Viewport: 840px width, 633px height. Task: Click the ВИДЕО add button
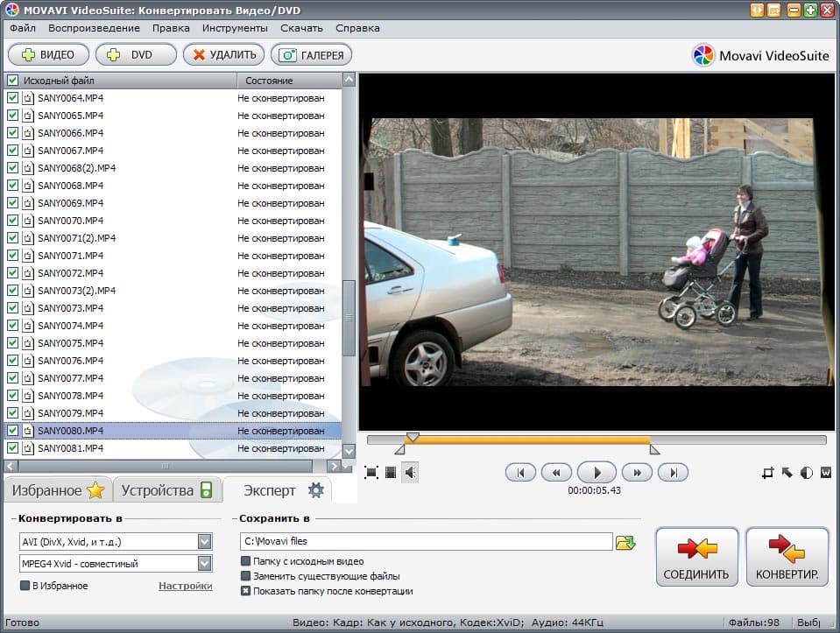[x=48, y=54]
